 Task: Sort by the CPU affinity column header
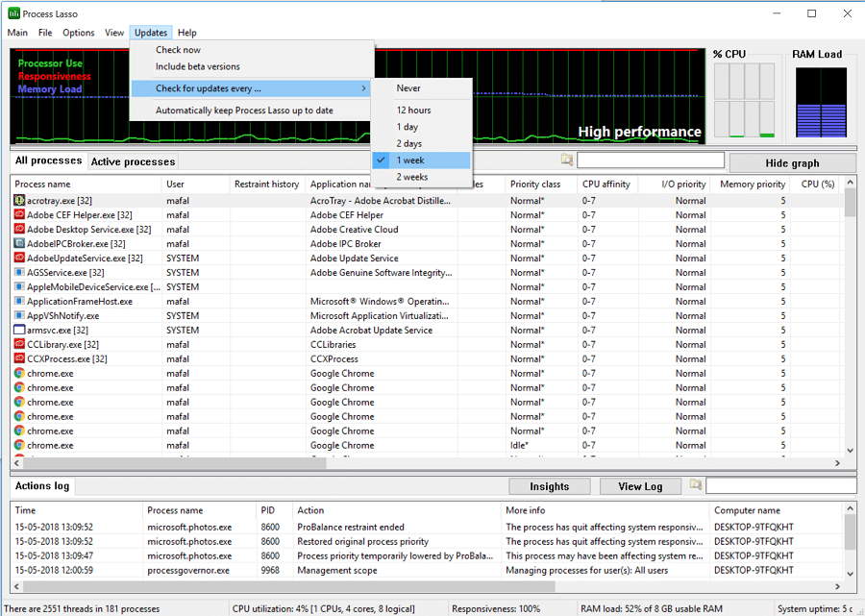click(606, 185)
